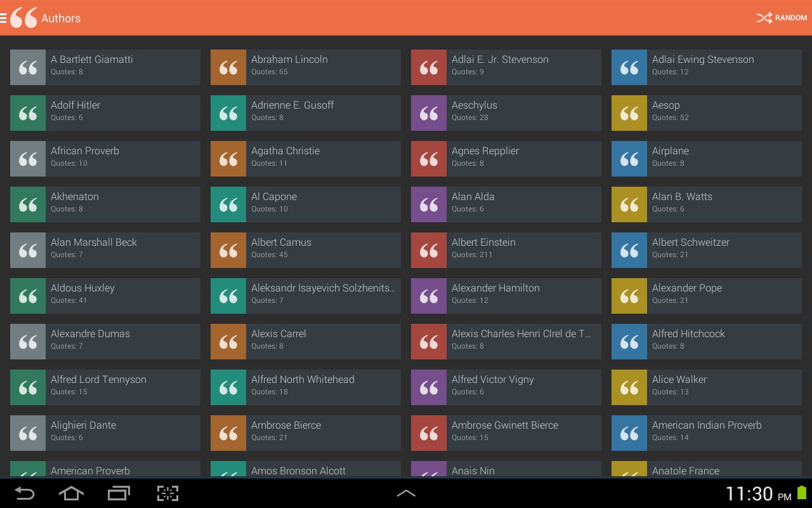Select Anais Nin author name

click(x=473, y=471)
